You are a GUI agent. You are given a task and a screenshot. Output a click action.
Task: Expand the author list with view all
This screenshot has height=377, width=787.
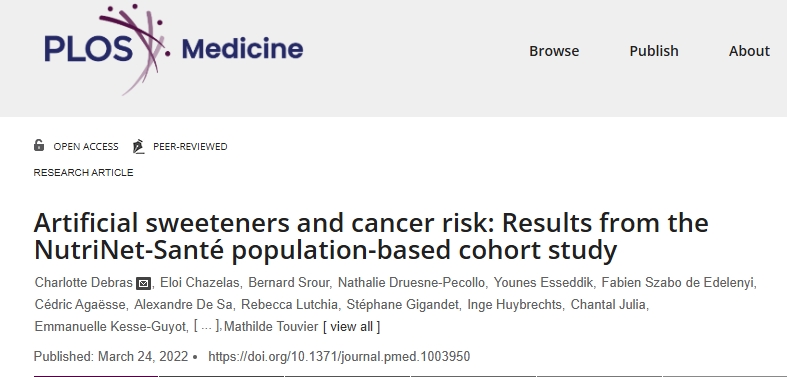[x=351, y=327]
